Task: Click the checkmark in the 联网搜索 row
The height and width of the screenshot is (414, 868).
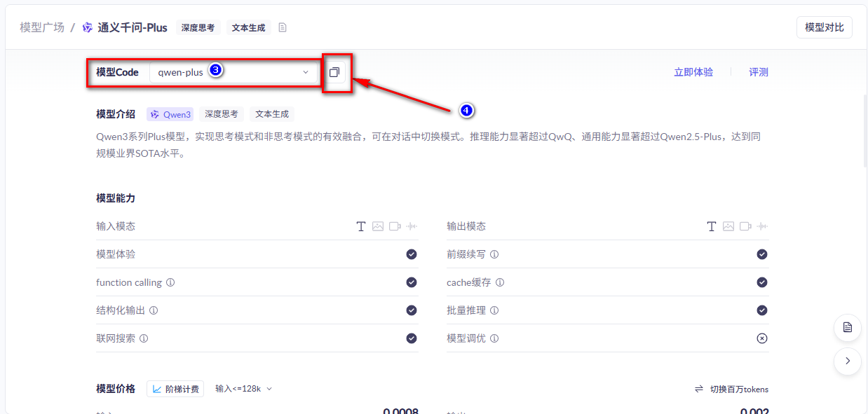Action: coord(412,338)
